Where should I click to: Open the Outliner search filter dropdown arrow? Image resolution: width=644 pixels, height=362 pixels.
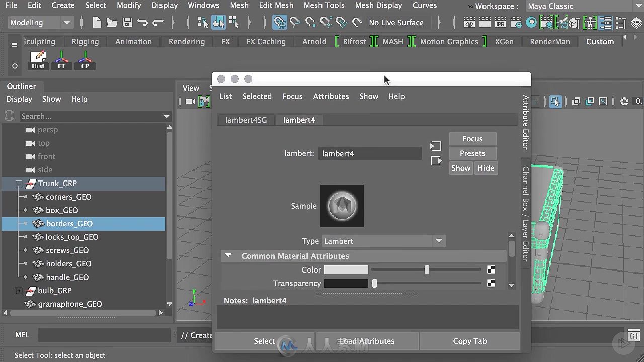click(x=166, y=116)
